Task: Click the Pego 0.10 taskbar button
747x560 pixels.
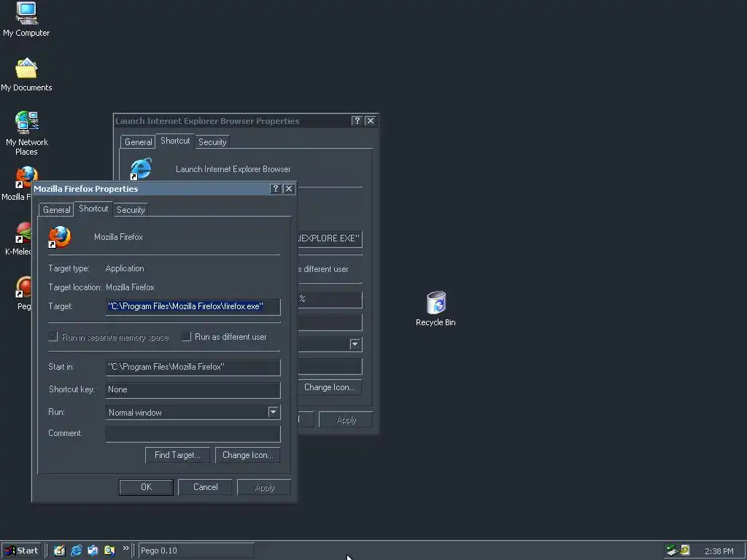Action: [196, 551]
